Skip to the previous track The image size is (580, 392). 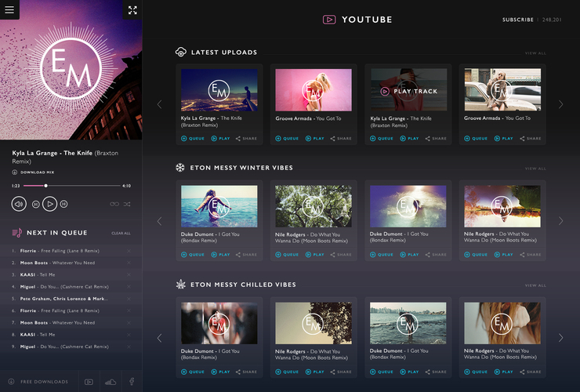coord(36,204)
